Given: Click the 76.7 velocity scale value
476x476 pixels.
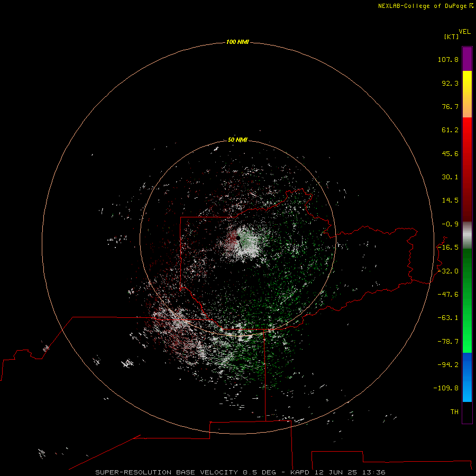Looking at the screenshot, I should [x=450, y=106].
